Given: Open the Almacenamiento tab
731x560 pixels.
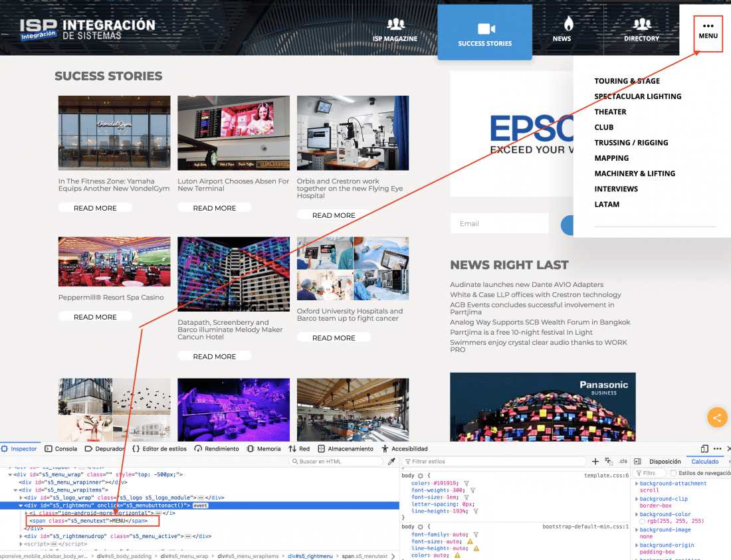Looking at the screenshot, I should point(346,448).
